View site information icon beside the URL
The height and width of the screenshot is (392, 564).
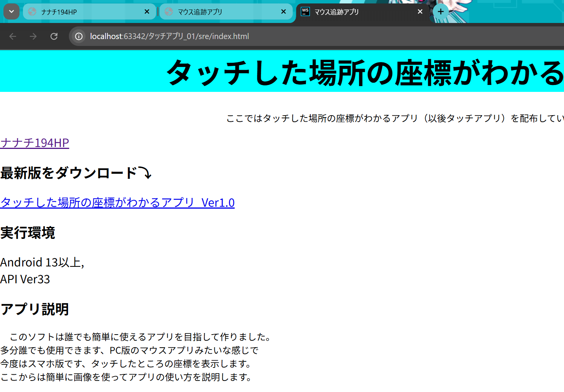point(79,36)
